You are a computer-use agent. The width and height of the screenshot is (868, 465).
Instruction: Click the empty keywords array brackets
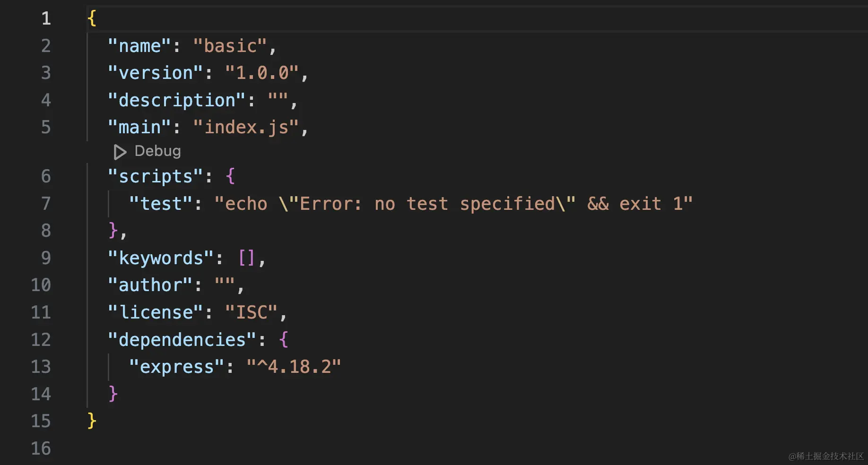[246, 258]
